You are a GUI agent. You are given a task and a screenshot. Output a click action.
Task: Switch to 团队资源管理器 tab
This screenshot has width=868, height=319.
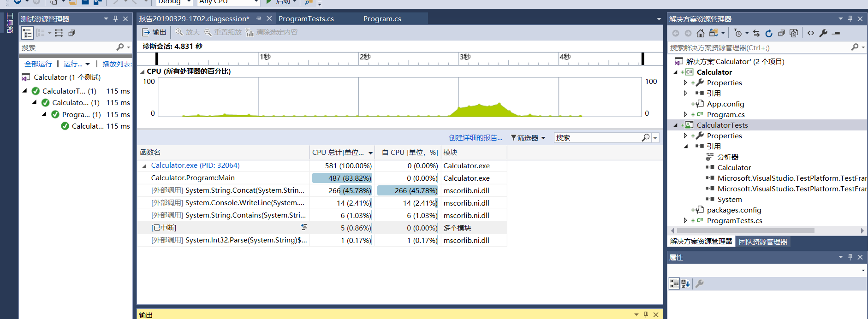pyautogui.click(x=763, y=242)
